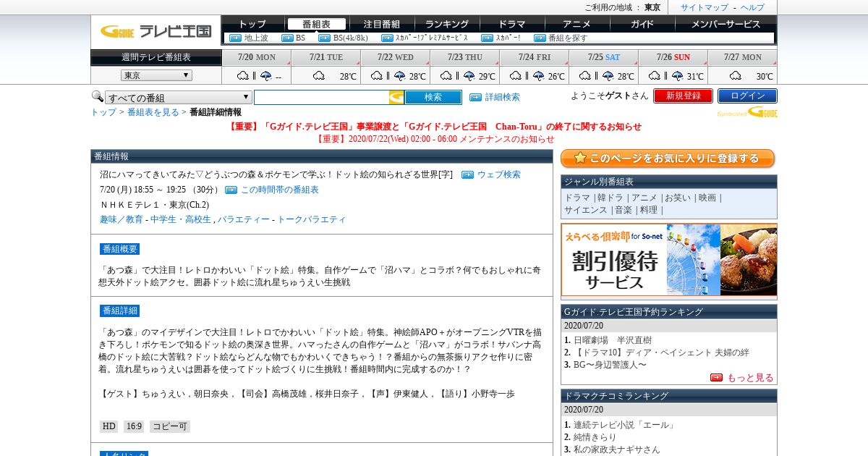
Task: Open the region dropdown showing 東京
Action: coord(156,75)
